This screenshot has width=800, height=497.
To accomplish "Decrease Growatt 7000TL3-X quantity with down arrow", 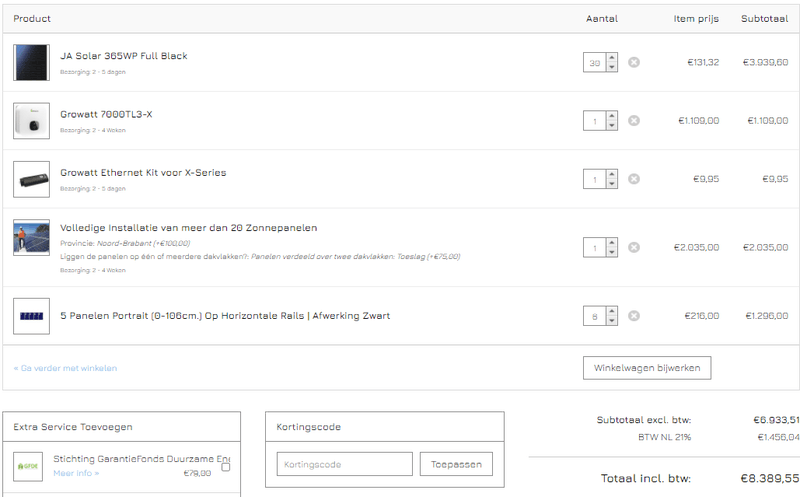I will pos(612,126).
